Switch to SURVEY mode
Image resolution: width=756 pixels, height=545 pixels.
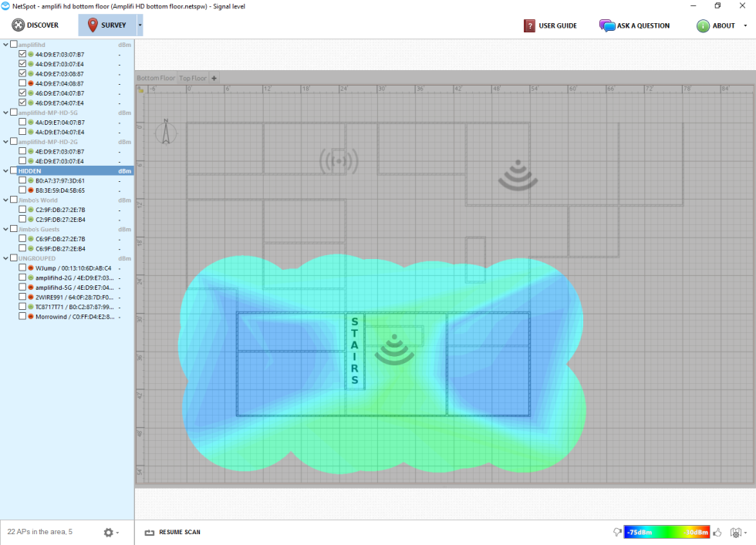click(x=107, y=25)
